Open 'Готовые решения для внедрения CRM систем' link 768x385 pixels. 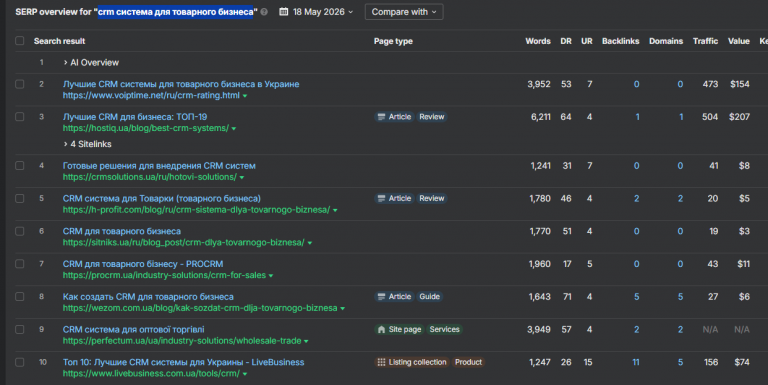click(159, 166)
